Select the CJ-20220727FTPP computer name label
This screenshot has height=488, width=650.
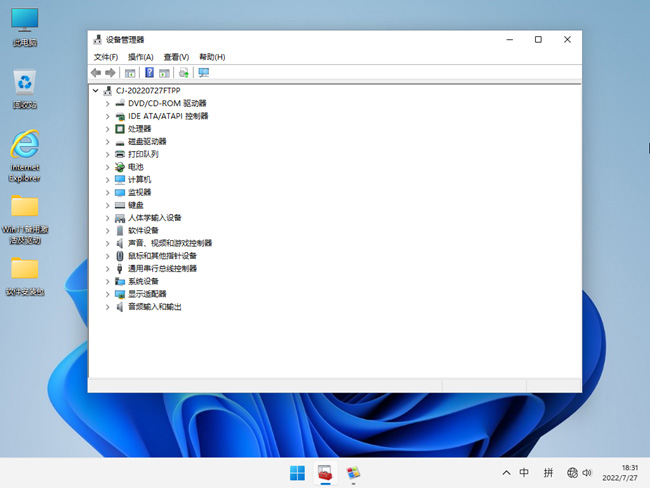click(148, 90)
